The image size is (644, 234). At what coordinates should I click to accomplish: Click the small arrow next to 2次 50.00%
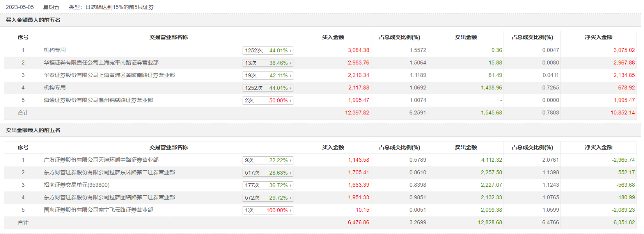pos(291,100)
